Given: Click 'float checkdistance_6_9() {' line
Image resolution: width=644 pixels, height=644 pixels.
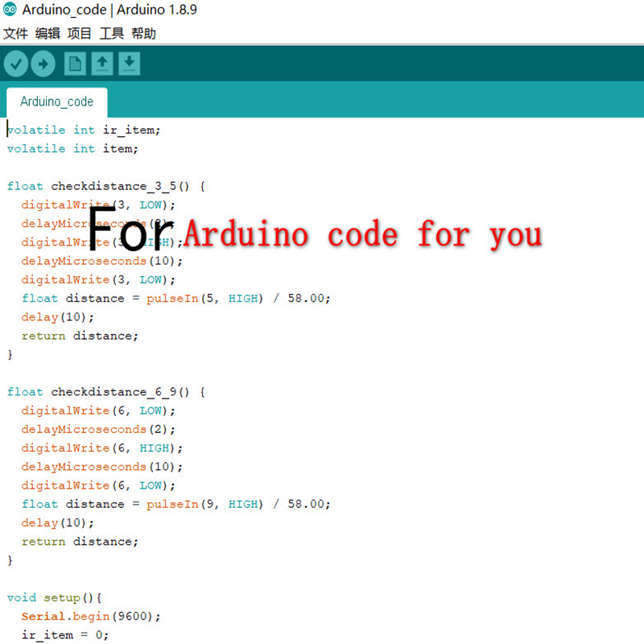Looking at the screenshot, I should click(106, 392).
